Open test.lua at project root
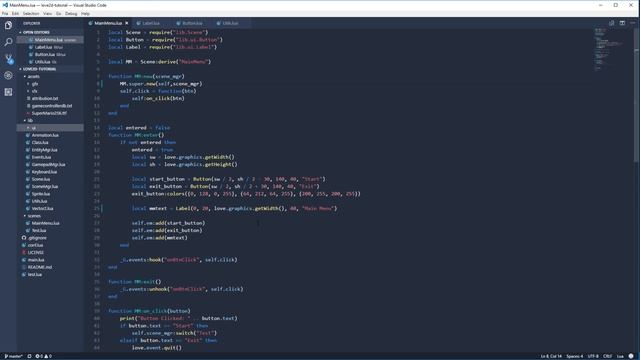640x360 pixels. [50, 275]
